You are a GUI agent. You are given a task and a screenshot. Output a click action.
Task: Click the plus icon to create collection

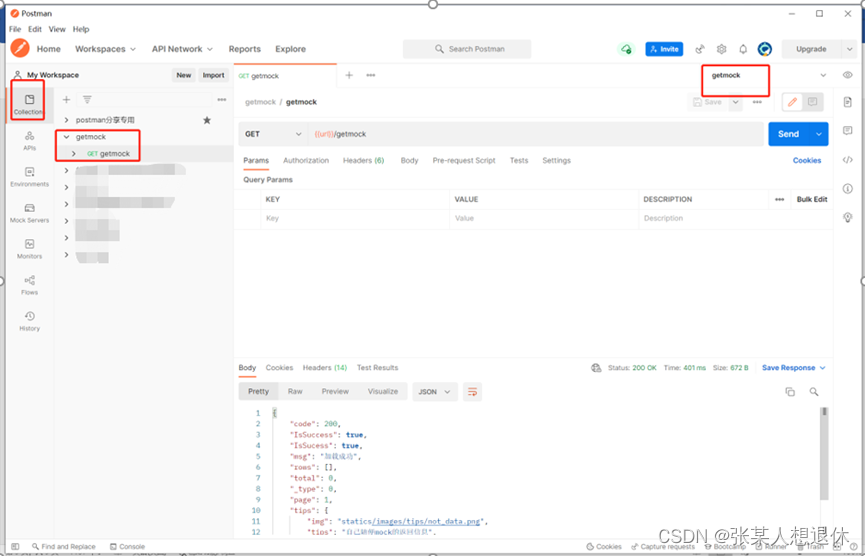[x=66, y=100]
